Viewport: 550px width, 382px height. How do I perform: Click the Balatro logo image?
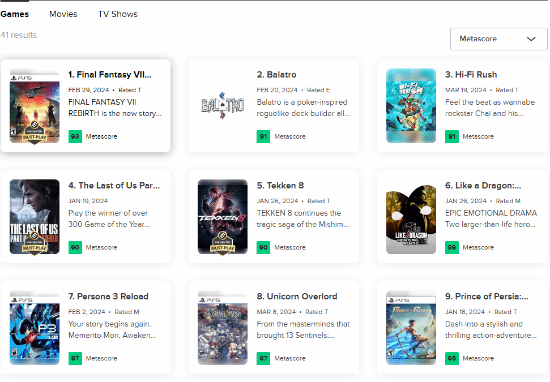tap(222, 105)
